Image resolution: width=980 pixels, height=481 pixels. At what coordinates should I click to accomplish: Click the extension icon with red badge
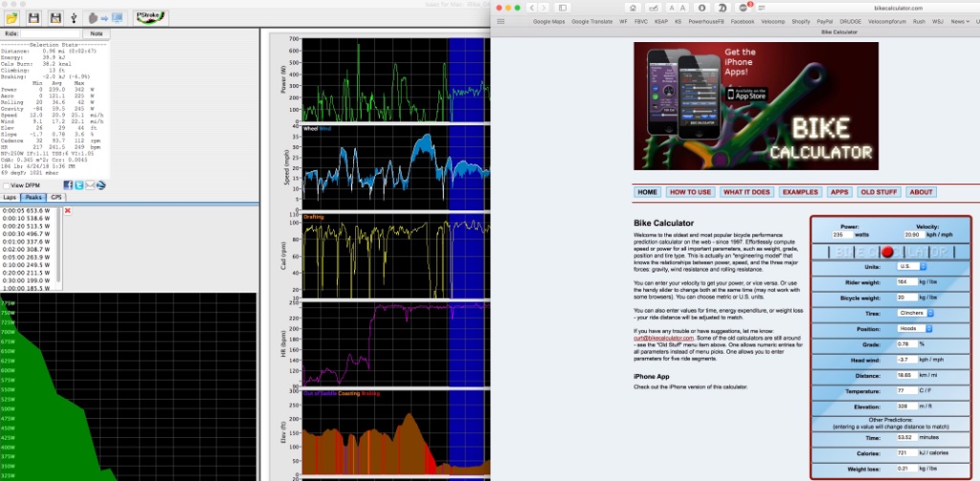(x=745, y=8)
